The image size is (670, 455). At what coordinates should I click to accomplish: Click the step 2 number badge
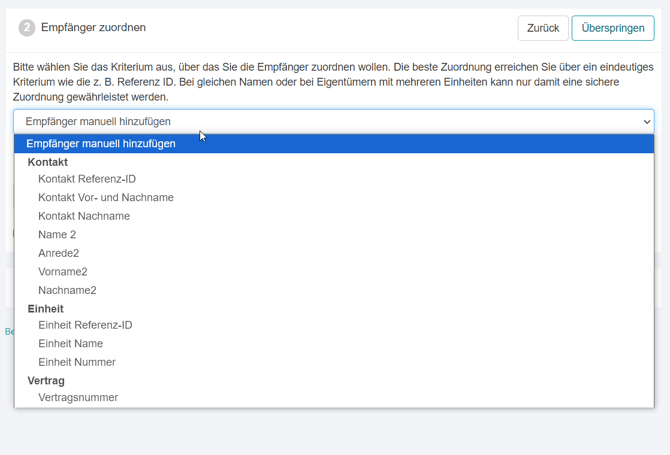coord(27,28)
